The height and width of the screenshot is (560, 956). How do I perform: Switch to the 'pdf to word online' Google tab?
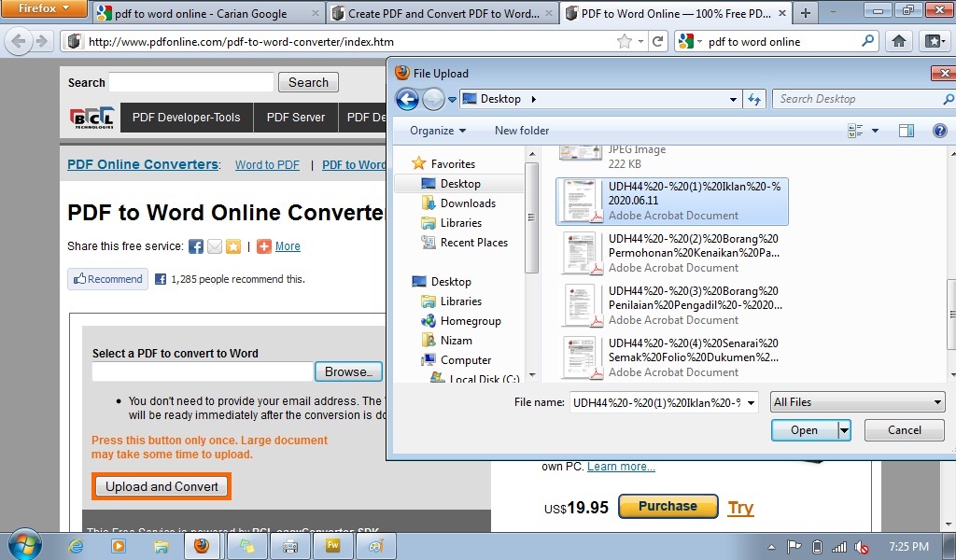point(207,14)
